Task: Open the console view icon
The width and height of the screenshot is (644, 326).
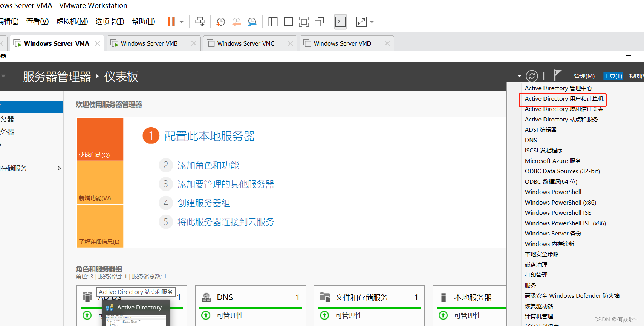Action: (x=340, y=22)
